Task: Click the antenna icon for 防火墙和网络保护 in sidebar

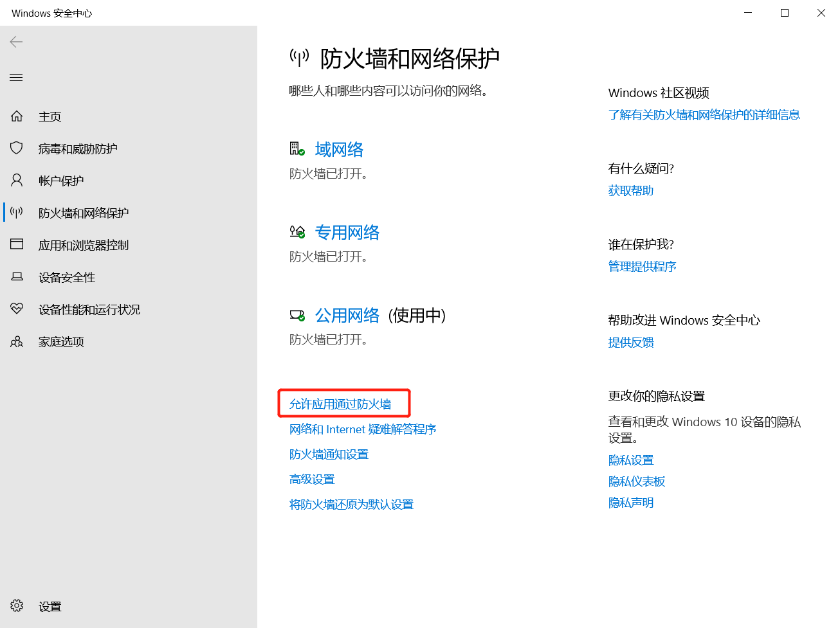Action: [x=17, y=212]
